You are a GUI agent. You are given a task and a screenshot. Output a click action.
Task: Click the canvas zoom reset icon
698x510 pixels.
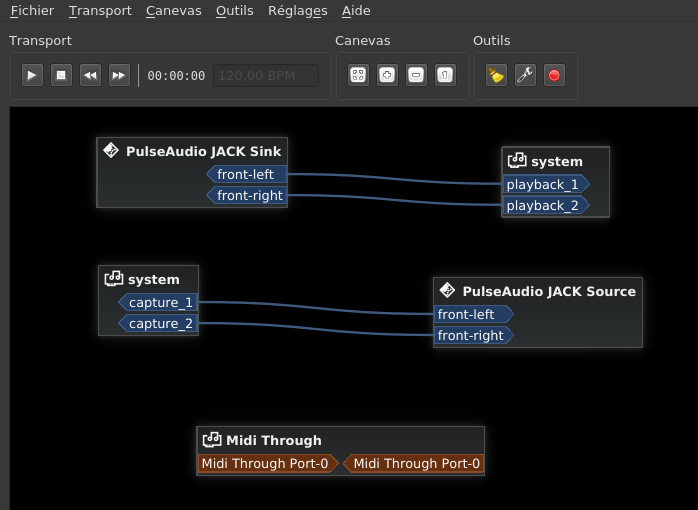click(x=445, y=75)
